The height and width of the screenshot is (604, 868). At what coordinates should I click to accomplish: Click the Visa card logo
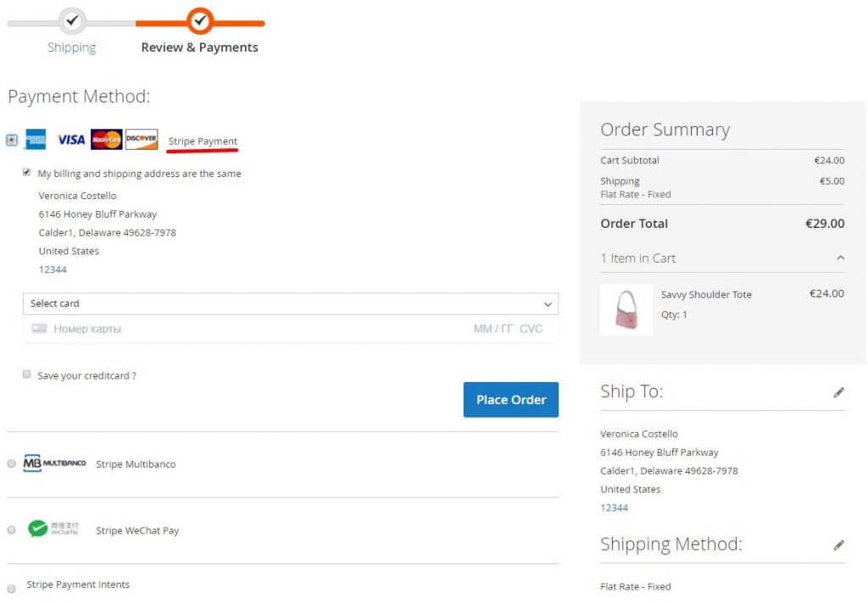point(71,140)
